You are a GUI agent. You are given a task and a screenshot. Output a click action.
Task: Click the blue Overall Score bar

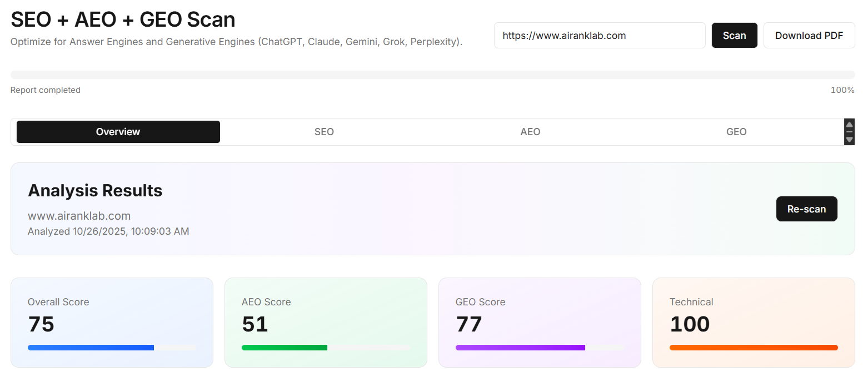point(91,348)
